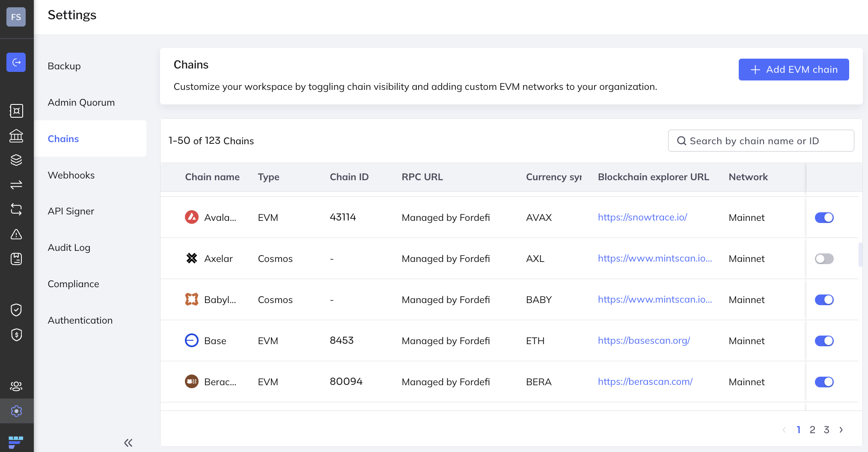Screen dimensions: 868x452
Task: Open the shield checkmark sidebar icon
Action: (x=16, y=309)
